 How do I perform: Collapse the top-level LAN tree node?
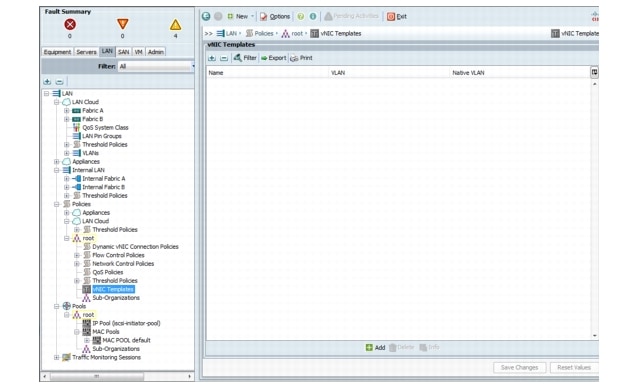pyautogui.click(x=47, y=94)
